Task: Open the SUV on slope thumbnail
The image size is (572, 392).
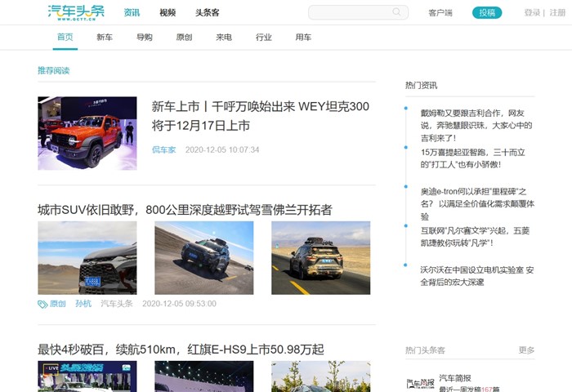Action: pos(204,258)
